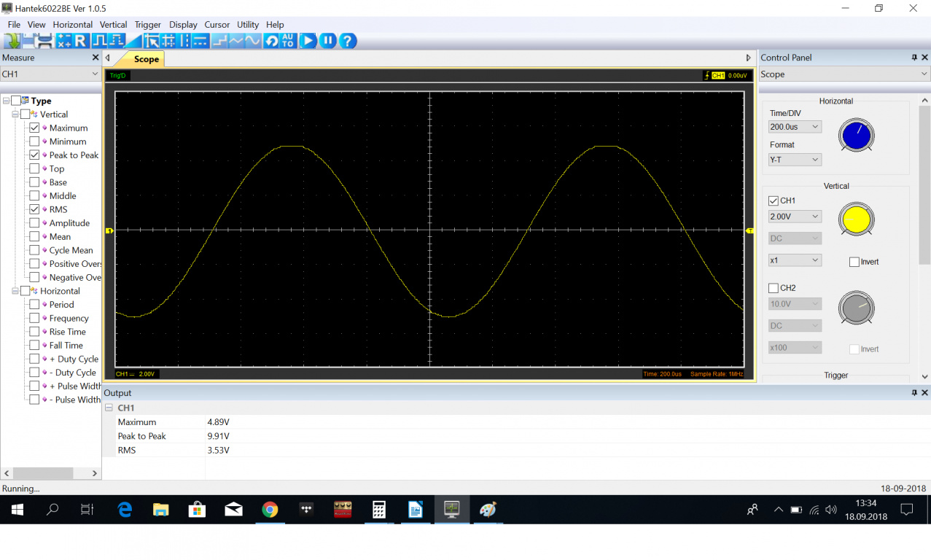The image size is (931, 560).
Task: Enable the Frequency measurement checkbox
Action: tap(34, 318)
